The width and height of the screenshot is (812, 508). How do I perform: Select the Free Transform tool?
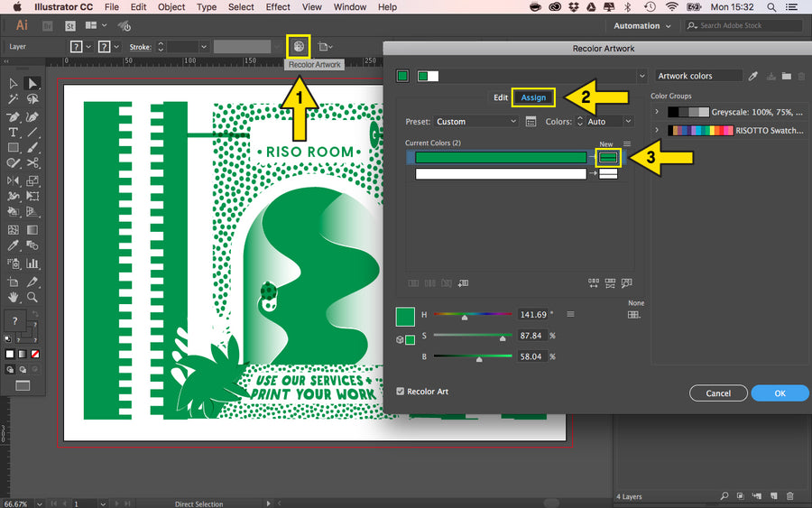pos(32,197)
